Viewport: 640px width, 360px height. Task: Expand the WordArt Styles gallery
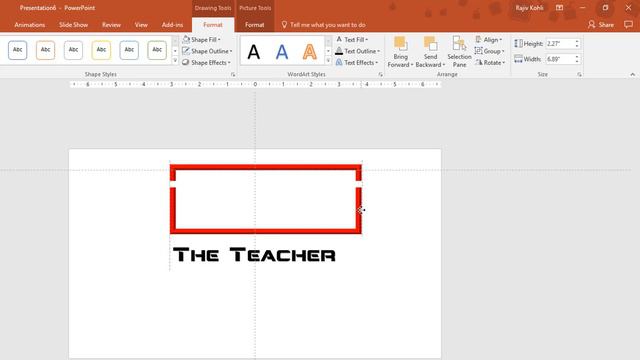[x=328, y=61]
